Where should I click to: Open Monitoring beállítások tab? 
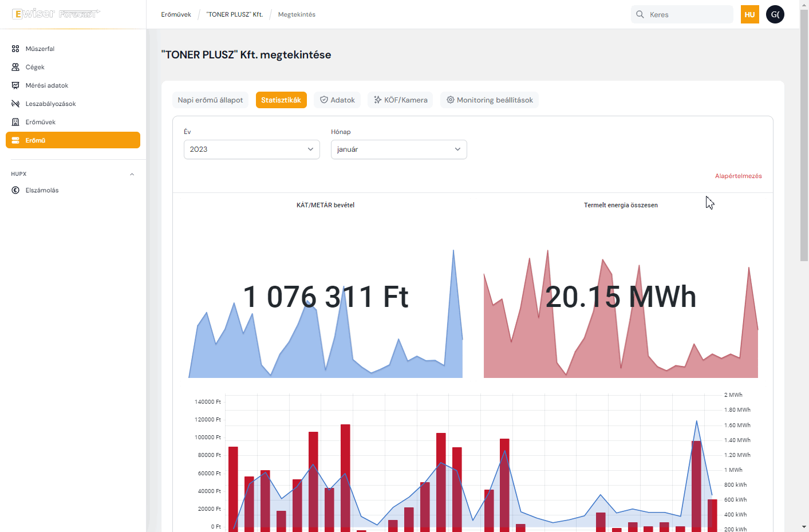pos(490,100)
